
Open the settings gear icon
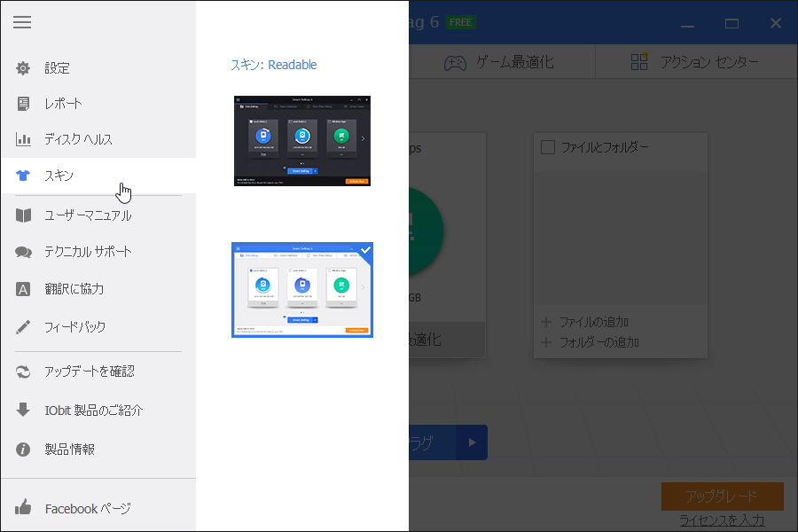point(23,68)
